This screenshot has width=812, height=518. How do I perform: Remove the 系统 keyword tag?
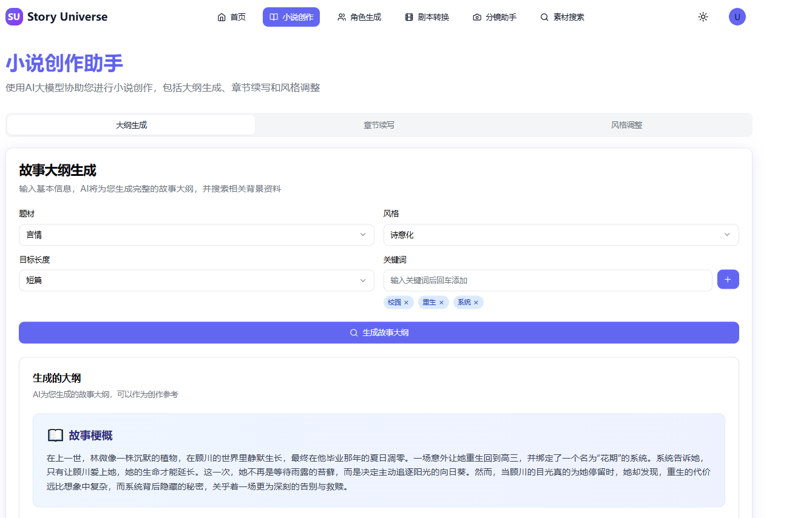pos(476,302)
